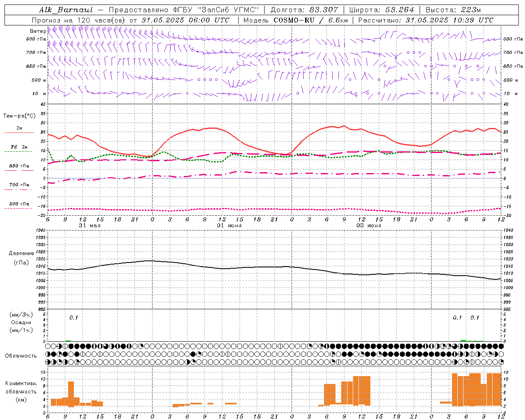Screen dimensions: 525x420
Task: Click the Осадки precipitation label
Action: click(x=21, y=322)
